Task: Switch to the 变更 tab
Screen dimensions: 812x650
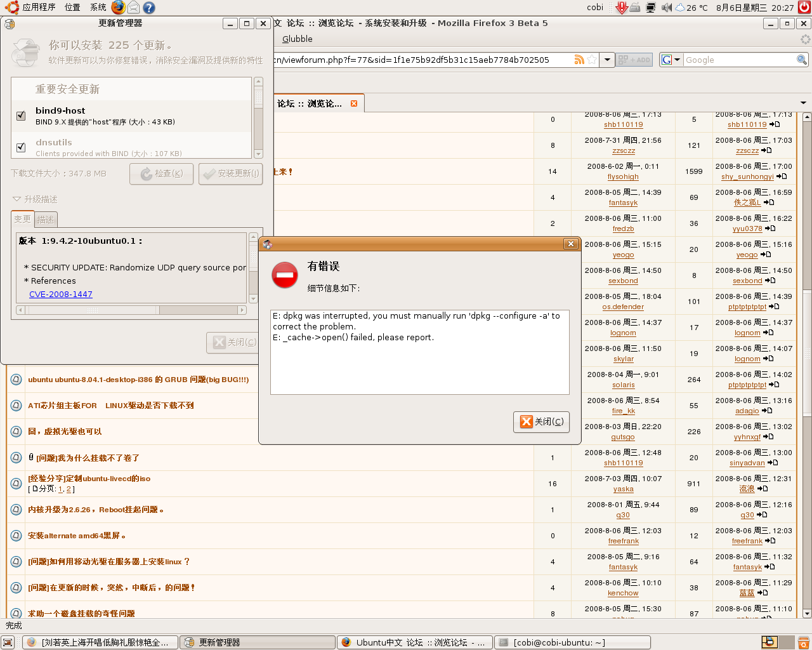Action: click(22, 219)
